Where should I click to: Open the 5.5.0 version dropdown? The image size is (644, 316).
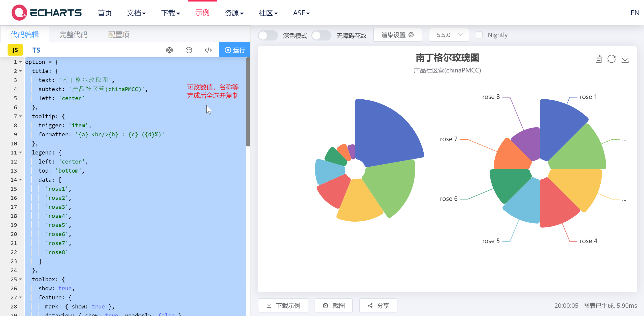[x=449, y=35]
